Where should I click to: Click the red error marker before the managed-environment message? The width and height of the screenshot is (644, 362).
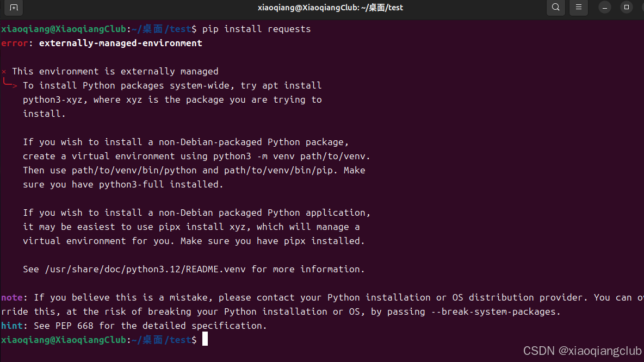click(3, 71)
